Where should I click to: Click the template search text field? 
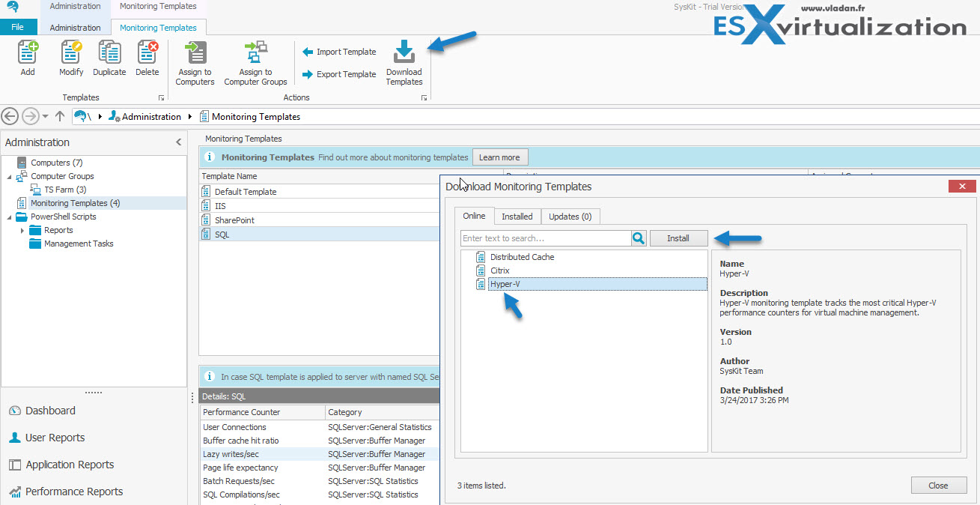546,238
